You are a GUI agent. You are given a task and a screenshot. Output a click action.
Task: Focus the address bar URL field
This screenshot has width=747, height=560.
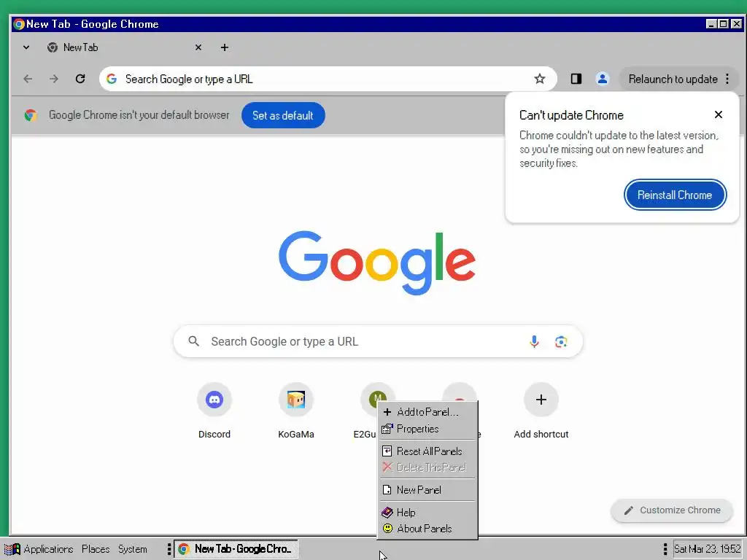[327, 79]
